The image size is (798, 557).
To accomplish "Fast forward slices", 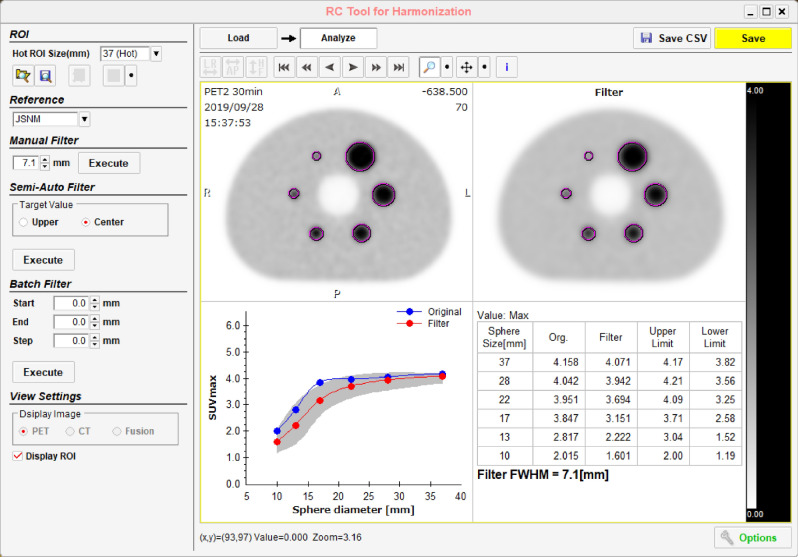I will pyautogui.click(x=376, y=67).
